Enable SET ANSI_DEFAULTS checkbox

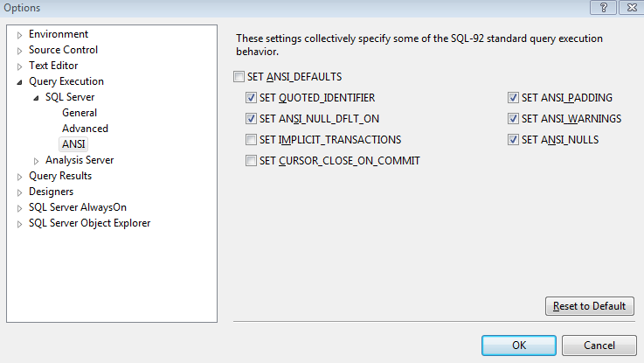coord(239,77)
